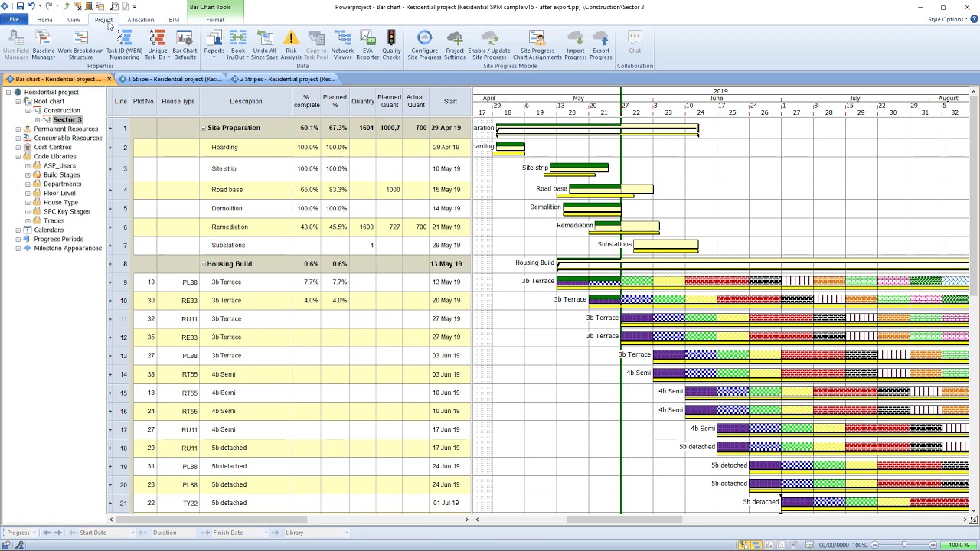The width and height of the screenshot is (980, 551).
Task: Close the Bar chart document tab
Action: [x=109, y=79]
